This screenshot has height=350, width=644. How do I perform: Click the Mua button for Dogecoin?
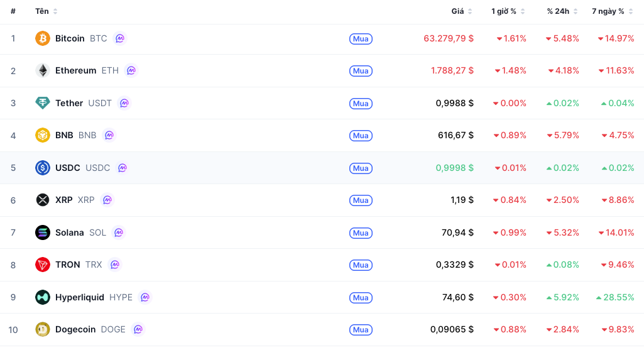[x=361, y=330]
